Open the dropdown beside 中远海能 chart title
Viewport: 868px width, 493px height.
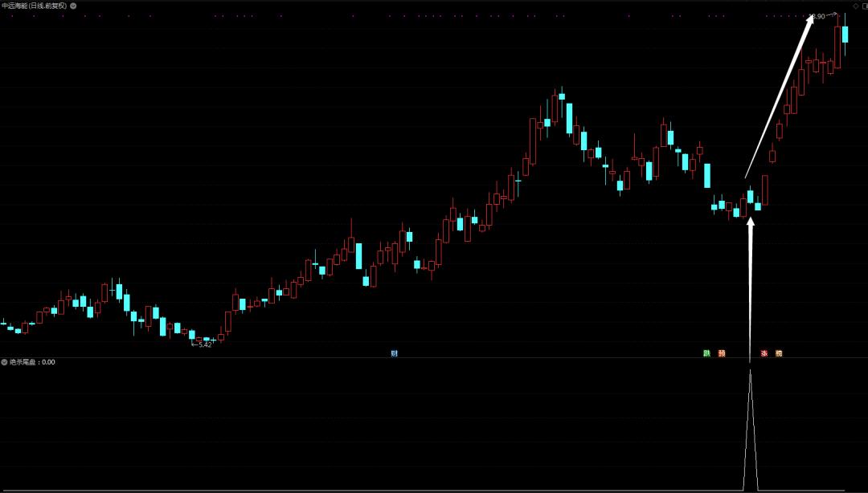[x=74, y=6]
